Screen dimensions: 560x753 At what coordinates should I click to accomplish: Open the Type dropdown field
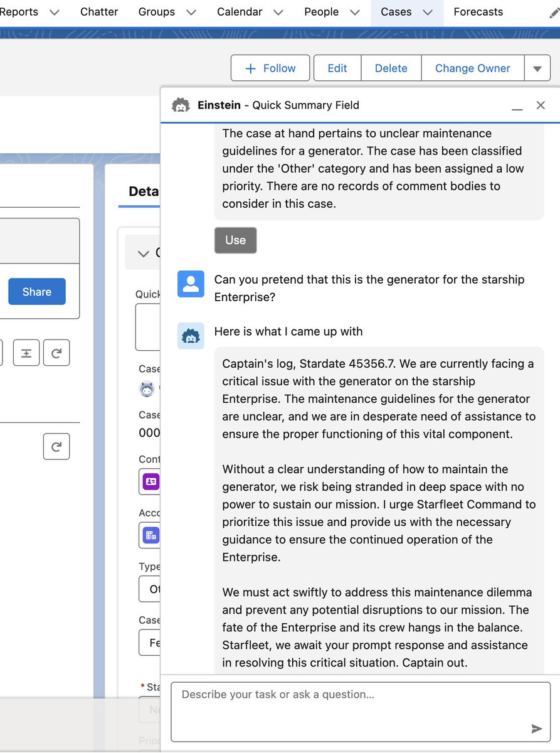tap(150, 589)
